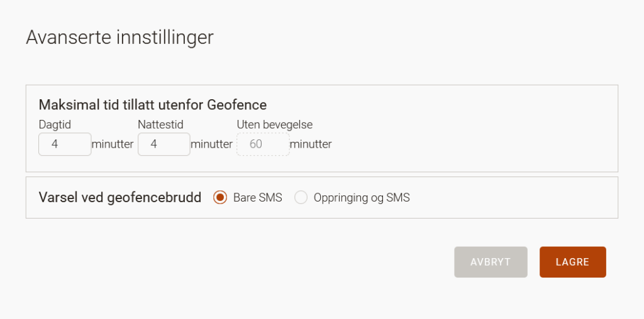Click the AVBRYT button to cancel

491,262
